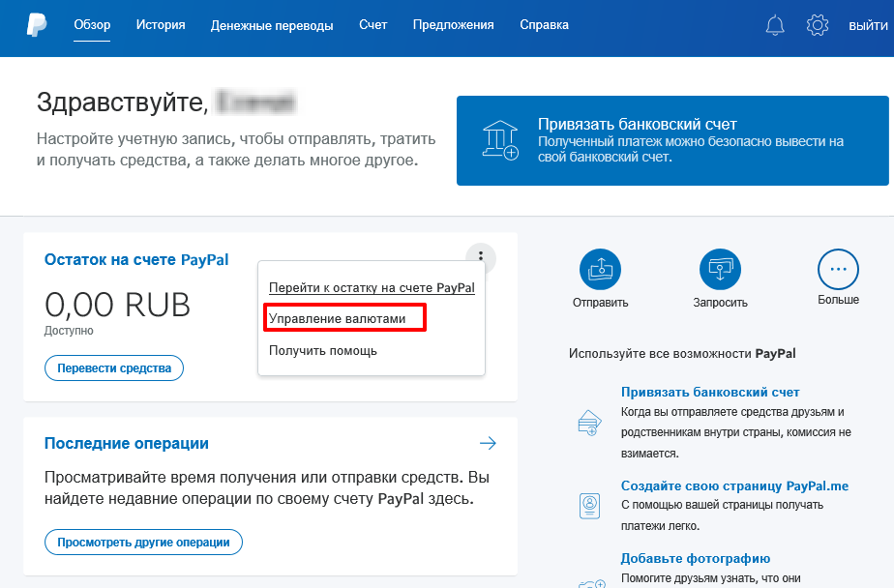Open Остаток на счете PayPal link
The height and width of the screenshot is (588, 894).
[136, 260]
